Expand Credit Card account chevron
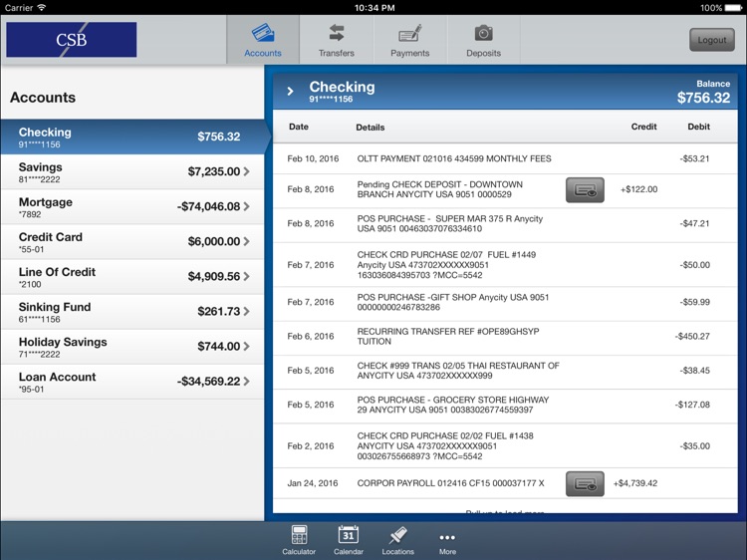 pyautogui.click(x=246, y=241)
